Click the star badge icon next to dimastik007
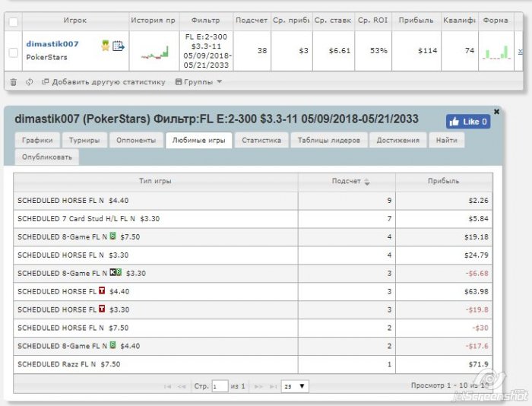This screenshot has height=406, width=532. click(x=105, y=45)
